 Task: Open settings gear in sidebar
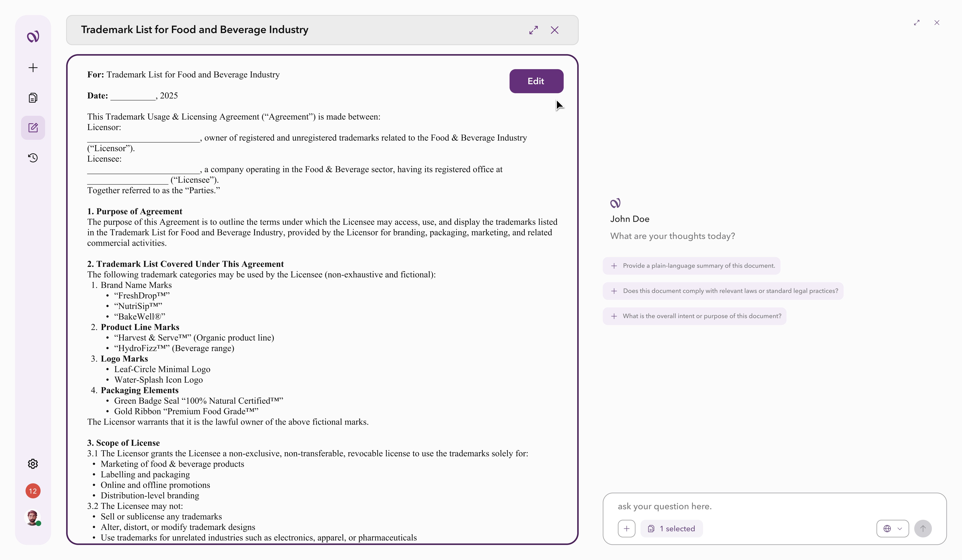[x=33, y=463]
